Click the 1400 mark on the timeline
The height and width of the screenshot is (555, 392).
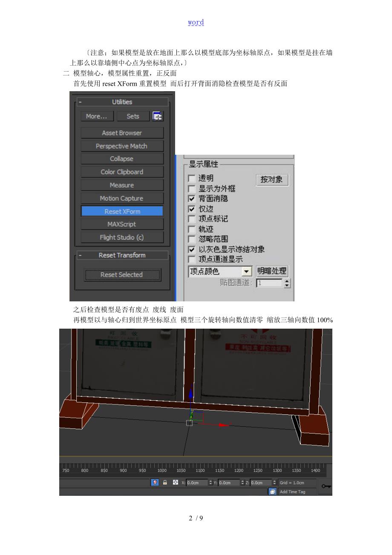coord(316,471)
